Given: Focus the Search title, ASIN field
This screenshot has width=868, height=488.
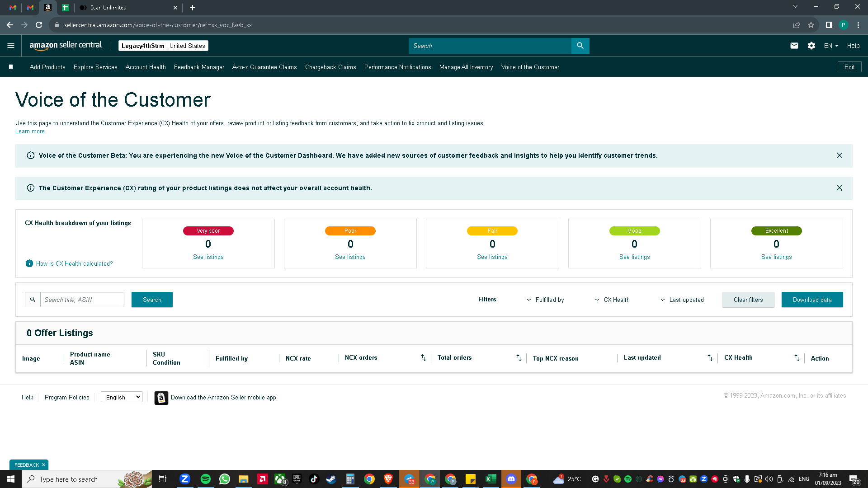Looking at the screenshot, I should coord(82,300).
